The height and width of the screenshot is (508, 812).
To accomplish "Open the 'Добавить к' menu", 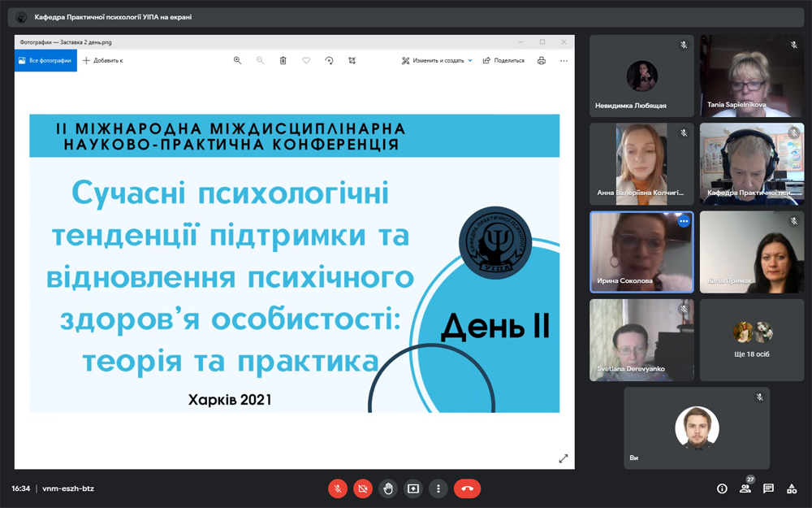I will click(103, 60).
